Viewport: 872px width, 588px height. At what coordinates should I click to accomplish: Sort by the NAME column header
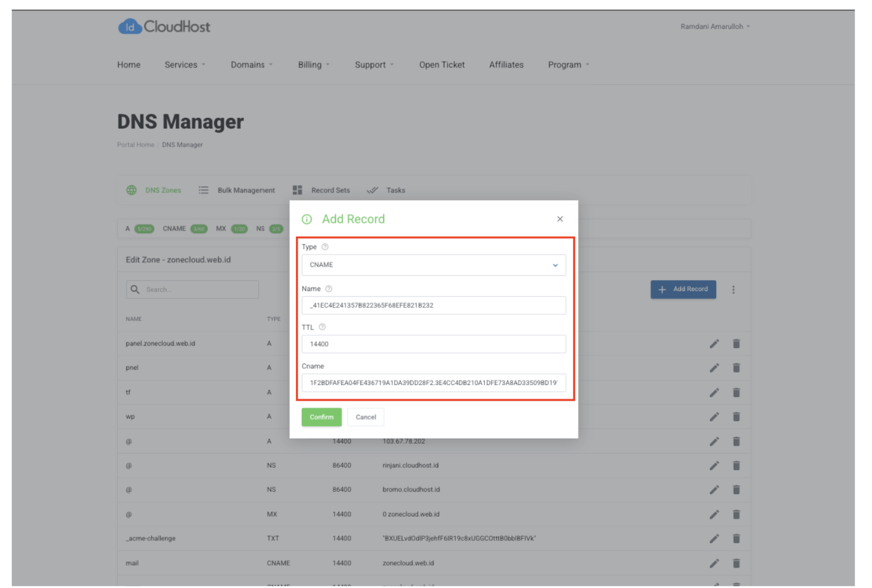[134, 319]
